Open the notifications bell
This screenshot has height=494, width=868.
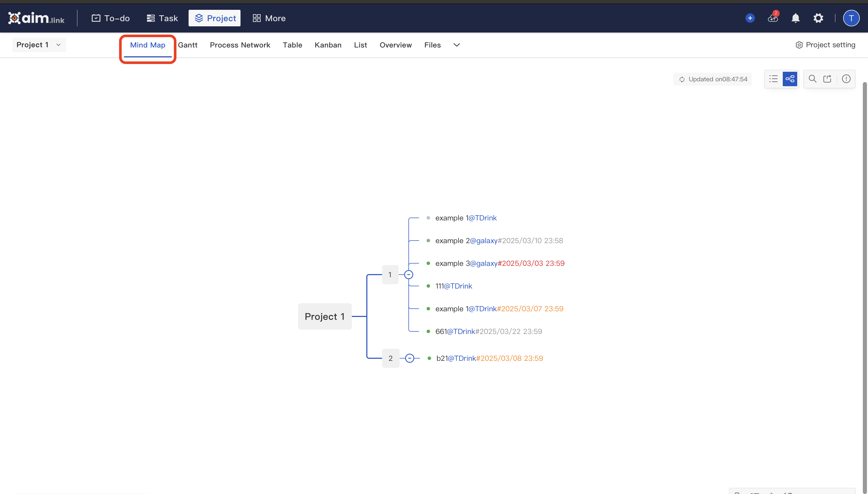(795, 18)
